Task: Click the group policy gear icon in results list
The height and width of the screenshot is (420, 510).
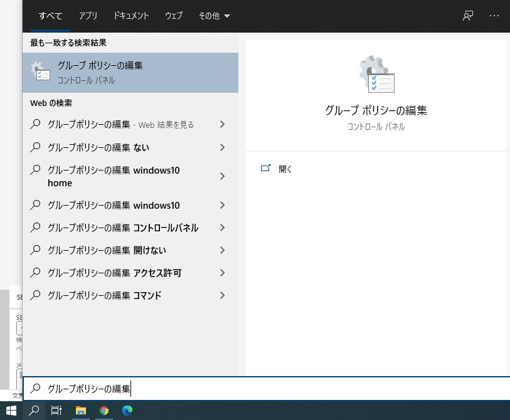Action: (40, 71)
